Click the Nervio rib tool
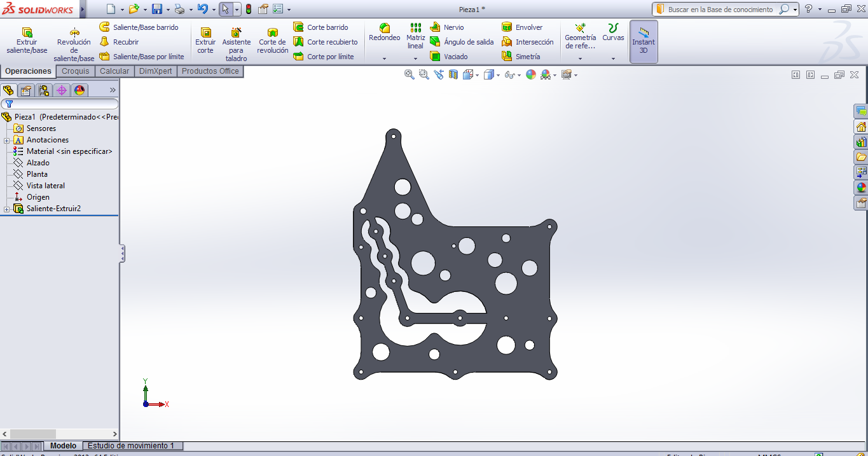Viewport: 868px width, 456px height. 447,27
